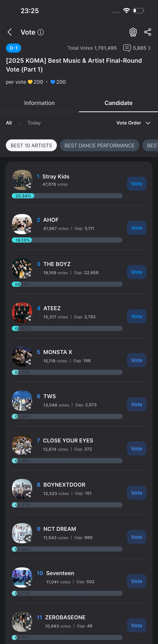Image resolution: width=158 pixels, height=644 pixels.
Task: Select the All filter
Action: (9, 123)
